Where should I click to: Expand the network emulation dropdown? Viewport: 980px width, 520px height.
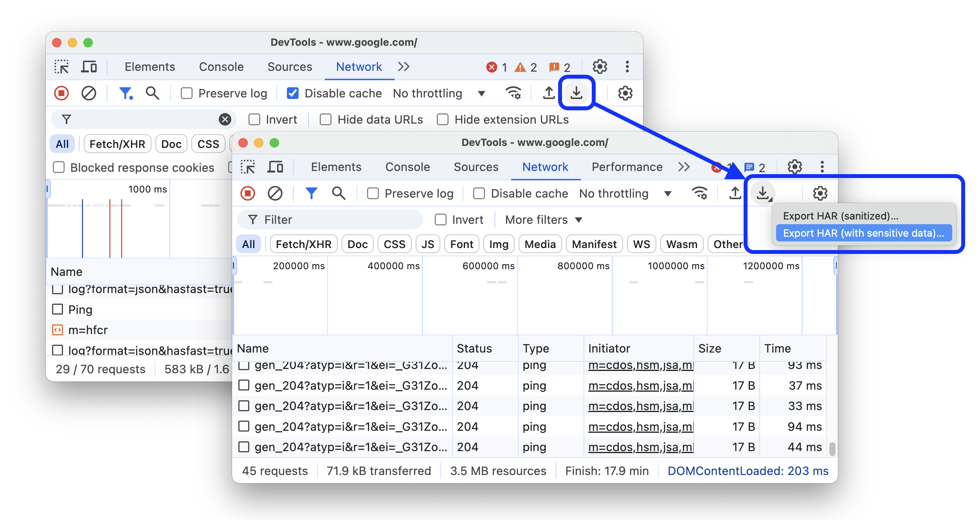click(x=668, y=193)
